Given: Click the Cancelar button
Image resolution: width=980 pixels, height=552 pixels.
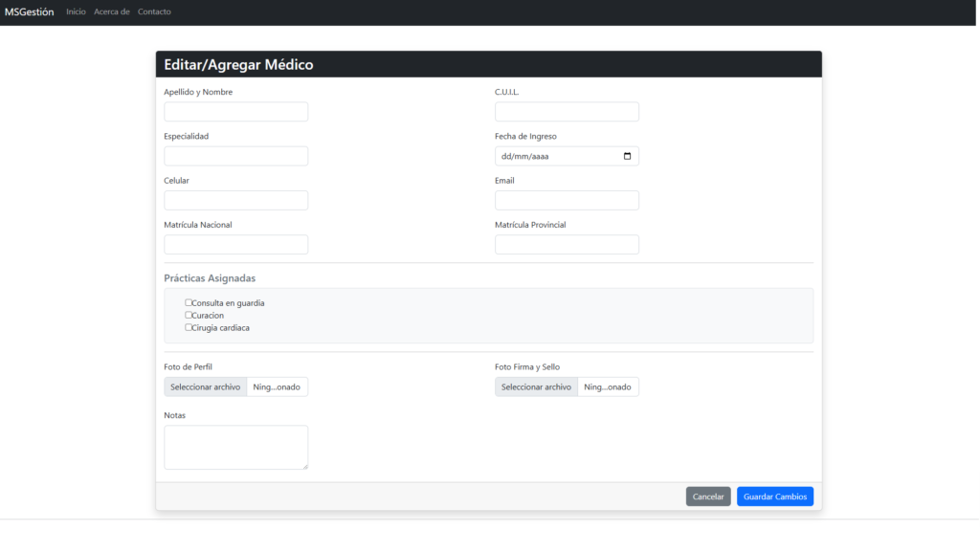Looking at the screenshot, I should pyautogui.click(x=707, y=497).
